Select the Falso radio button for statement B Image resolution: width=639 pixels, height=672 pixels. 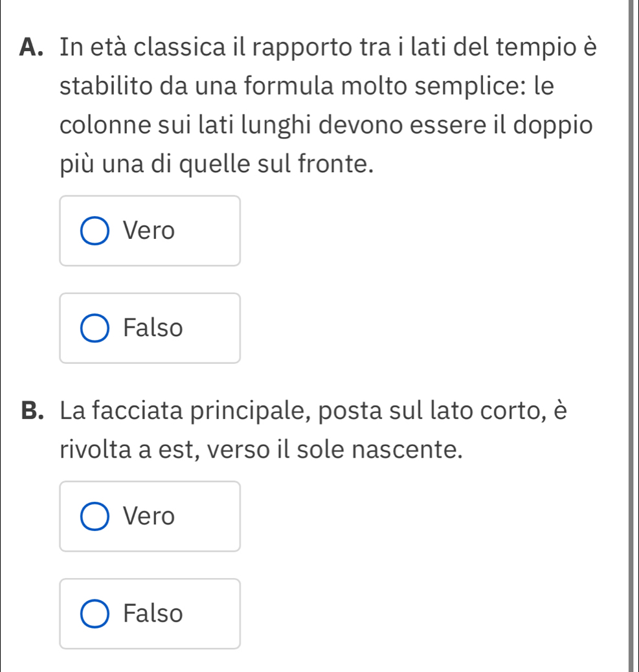click(x=95, y=613)
